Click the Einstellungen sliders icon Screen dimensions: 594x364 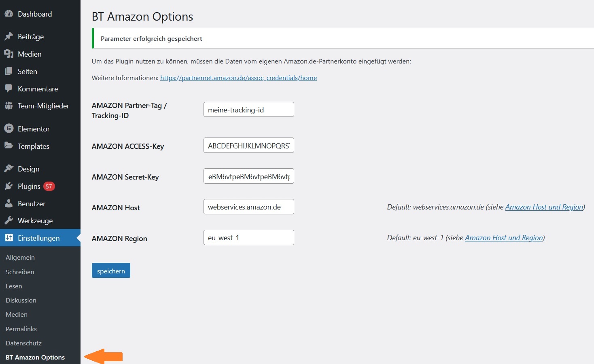pyautogui.click(x=8, y=238)
